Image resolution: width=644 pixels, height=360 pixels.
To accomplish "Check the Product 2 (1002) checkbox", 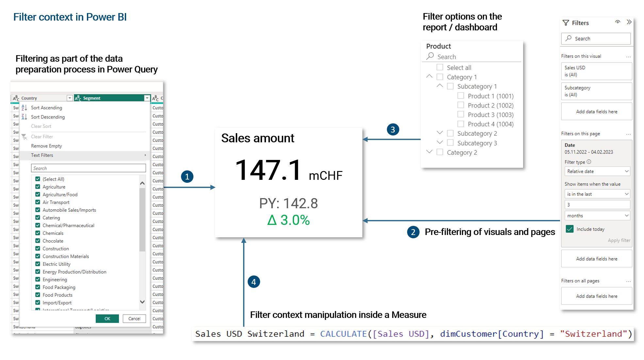I will pos(461,105).
